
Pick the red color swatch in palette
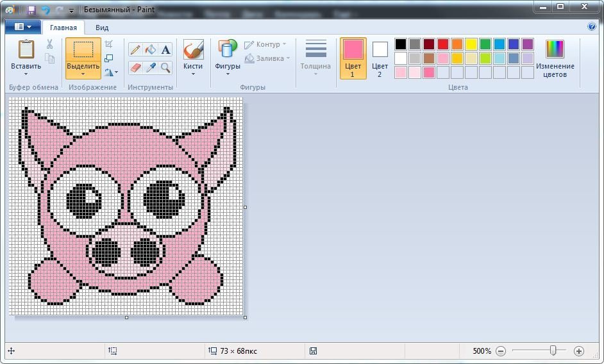442,44
